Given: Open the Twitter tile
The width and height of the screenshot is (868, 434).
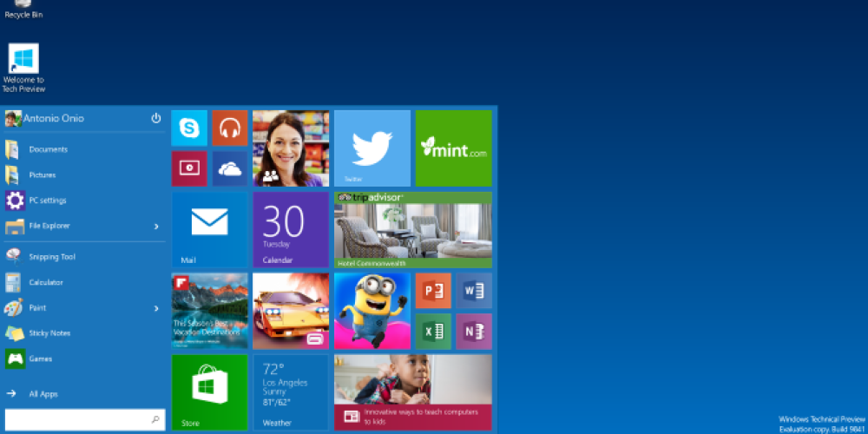Looking at the screenshot, I should coord(372,148).
